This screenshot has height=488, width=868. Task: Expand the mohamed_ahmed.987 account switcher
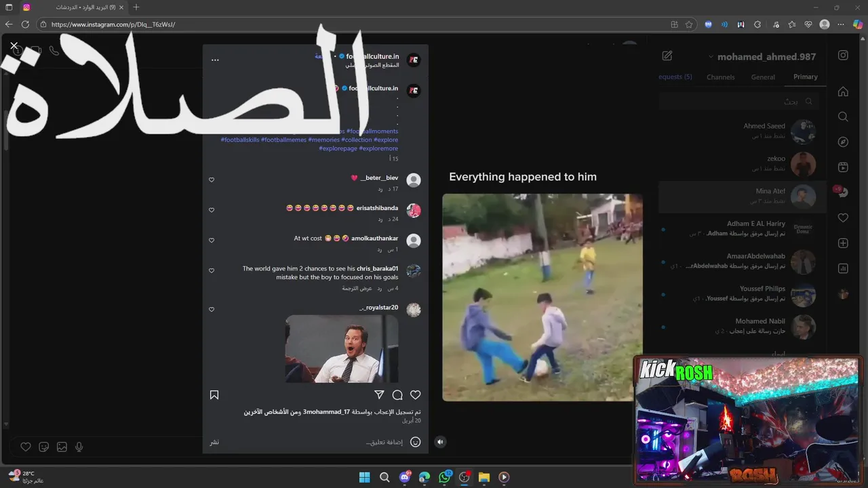click(x=762, y=57)
